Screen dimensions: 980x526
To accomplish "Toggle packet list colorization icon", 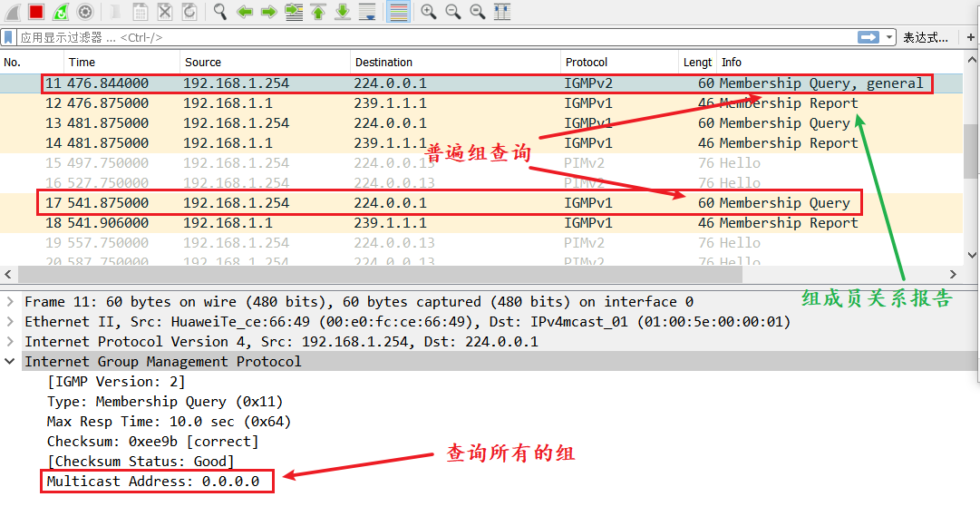I will [398, 11].
